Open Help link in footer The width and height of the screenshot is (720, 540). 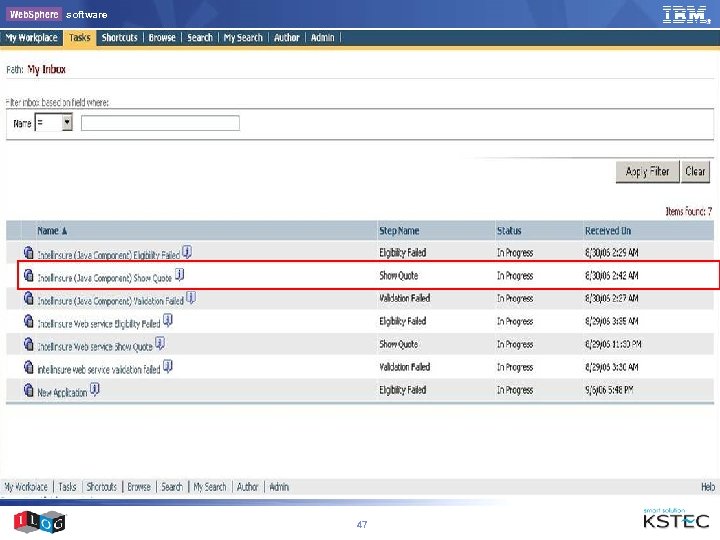pos(708,487)
